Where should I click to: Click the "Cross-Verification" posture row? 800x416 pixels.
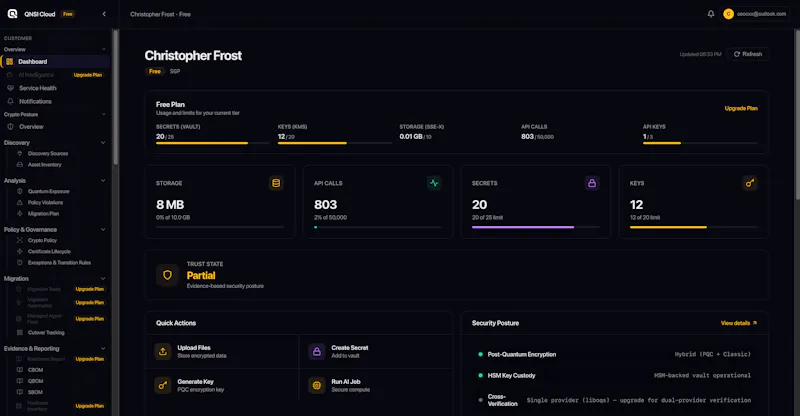pos(614,400)
